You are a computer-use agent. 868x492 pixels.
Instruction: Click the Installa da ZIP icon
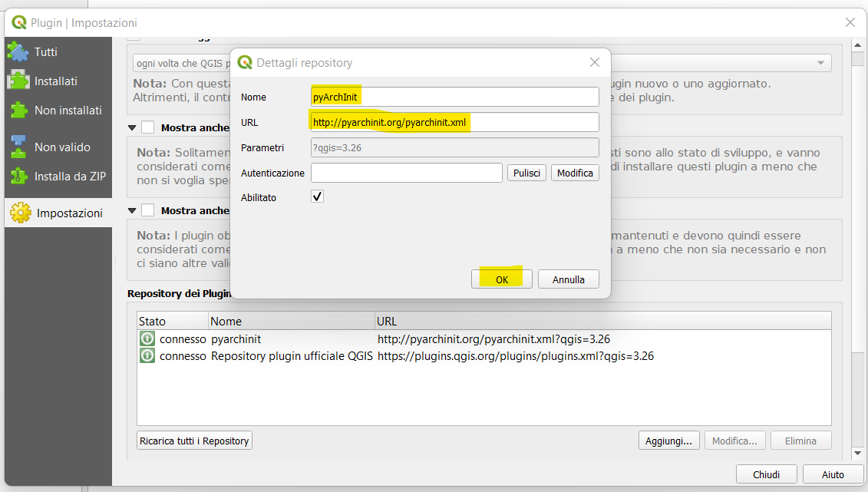tap(18, 176)
